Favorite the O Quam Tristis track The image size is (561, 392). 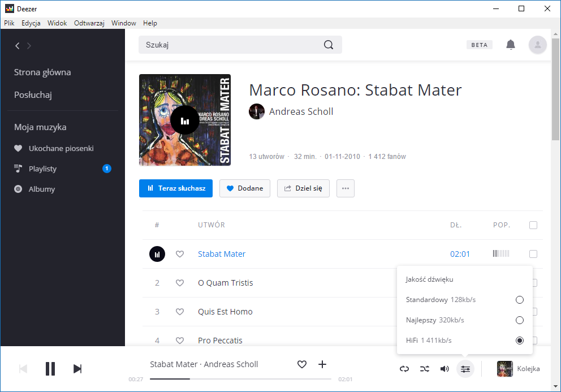(x=180, y=283)
